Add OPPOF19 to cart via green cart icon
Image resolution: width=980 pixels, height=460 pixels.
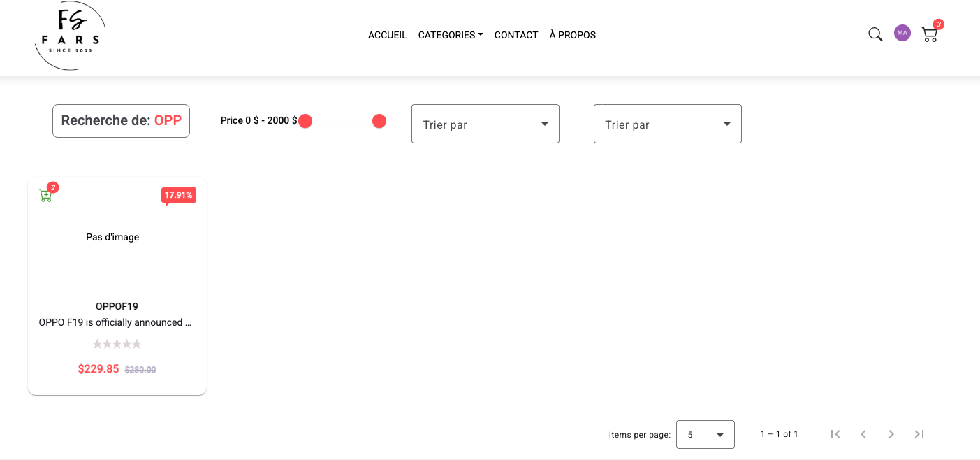pos(45,196)
